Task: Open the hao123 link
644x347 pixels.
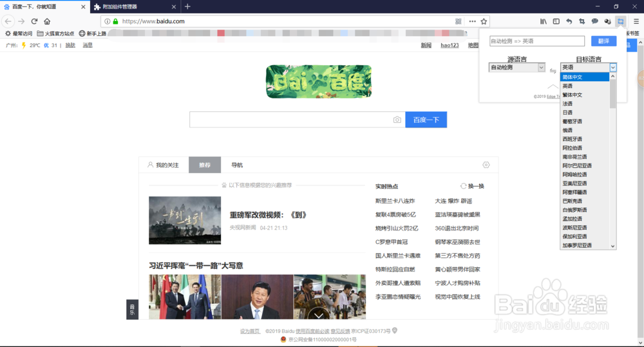Action: pos(450,45)
